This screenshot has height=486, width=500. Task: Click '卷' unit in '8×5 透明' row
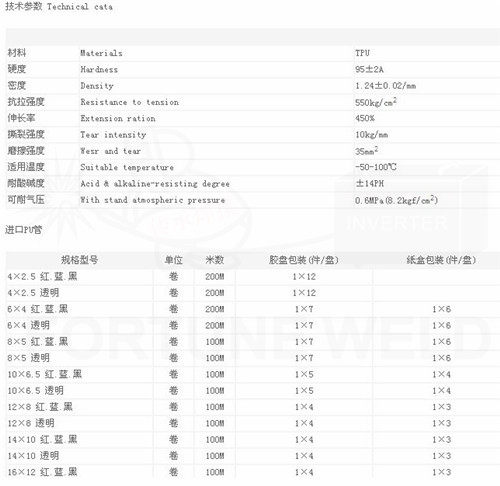pos(173,358)
